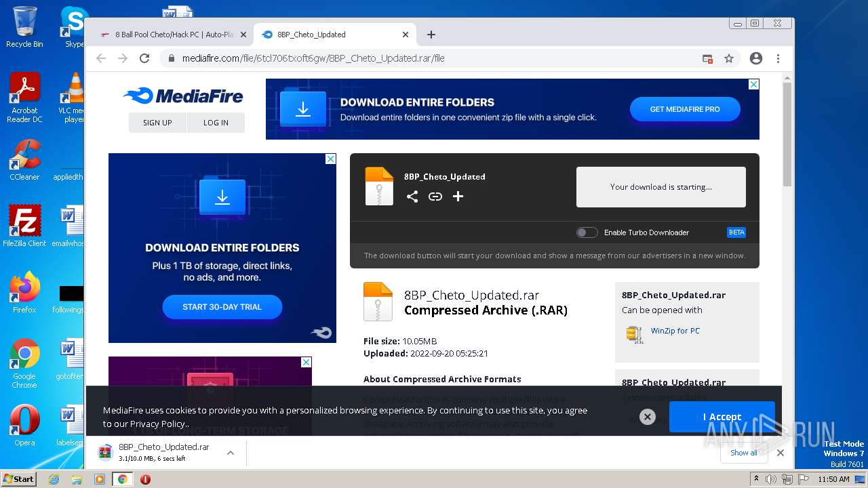Screen dimensions: 868x488
Task: Click the Action Center flag icon
Action: click(x=803, y=479)
